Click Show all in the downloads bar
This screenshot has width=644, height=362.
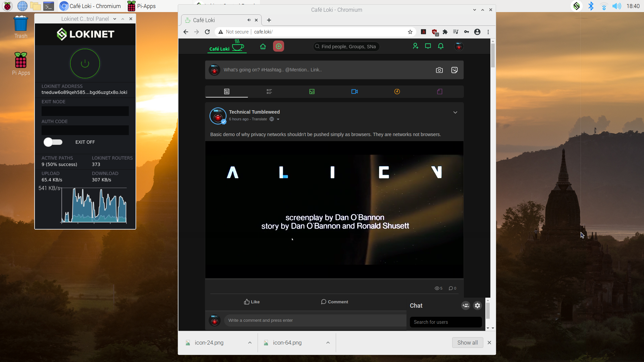pyautogui.click(x=468, y=343)
